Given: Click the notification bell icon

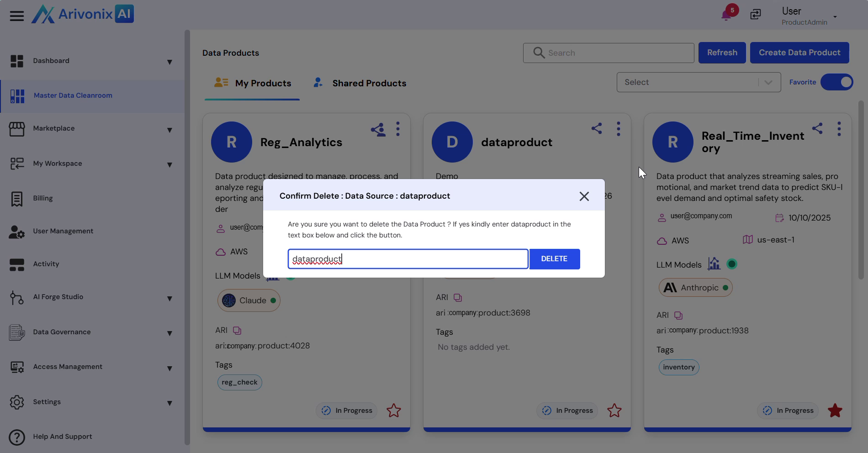Looking at the screenshot, I should (x=726, y=16).
